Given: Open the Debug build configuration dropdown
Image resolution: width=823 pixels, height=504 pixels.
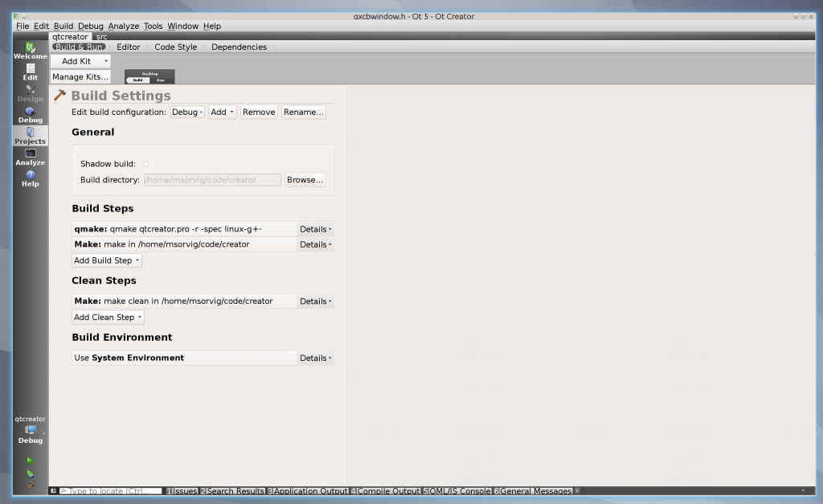Looking at the screenshot, I should coord(187,113).
